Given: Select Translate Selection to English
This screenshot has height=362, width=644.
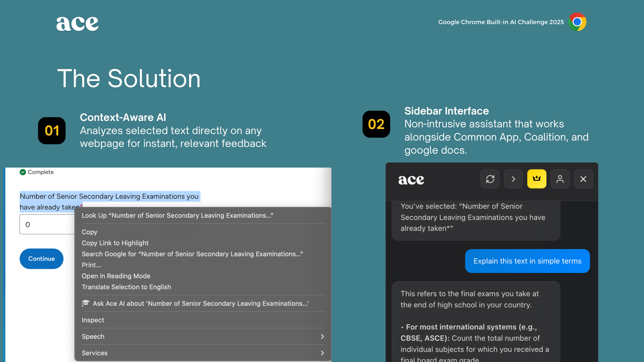Looking at the screenshot, I should 126,287.
